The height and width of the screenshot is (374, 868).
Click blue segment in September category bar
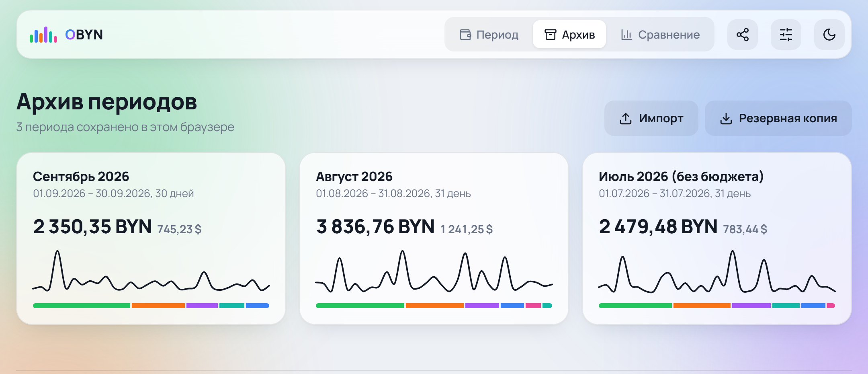(258, 306)
